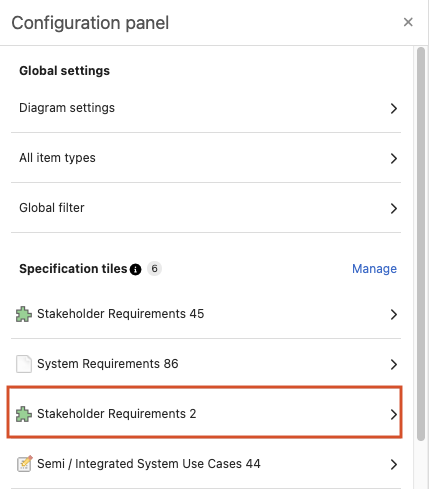The image size is (429, 489).
Task: Expand the Global filter chevron
Action: 394,208
